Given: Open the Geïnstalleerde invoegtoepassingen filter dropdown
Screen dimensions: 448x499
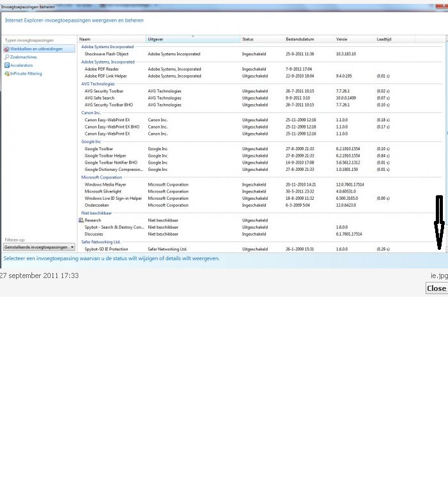Looking at the screenshot, I should click(39, 247).
